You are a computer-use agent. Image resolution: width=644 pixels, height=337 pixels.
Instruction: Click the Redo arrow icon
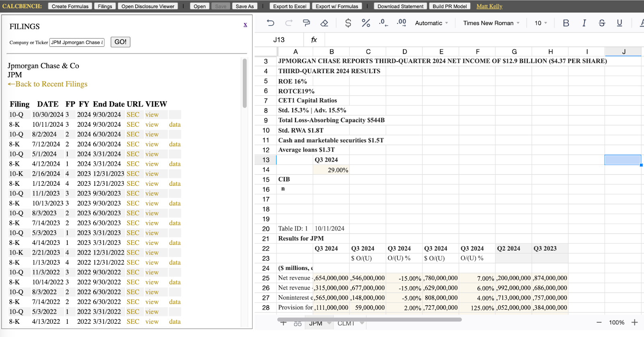click(x=289, y=23)
